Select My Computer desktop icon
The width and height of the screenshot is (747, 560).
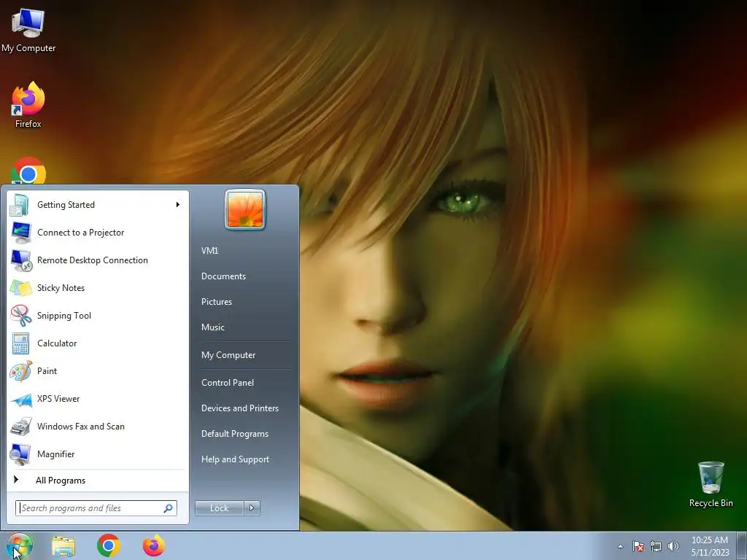point(28,23)
